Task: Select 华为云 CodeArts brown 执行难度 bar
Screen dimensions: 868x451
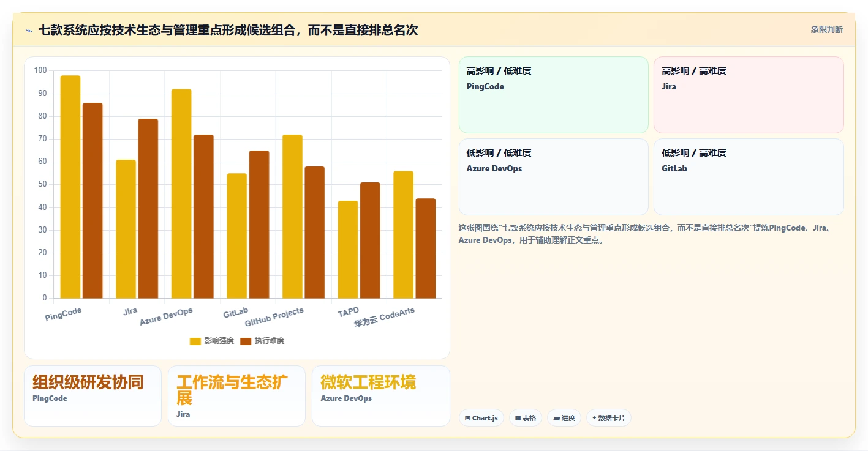Action: pos(426,248)
